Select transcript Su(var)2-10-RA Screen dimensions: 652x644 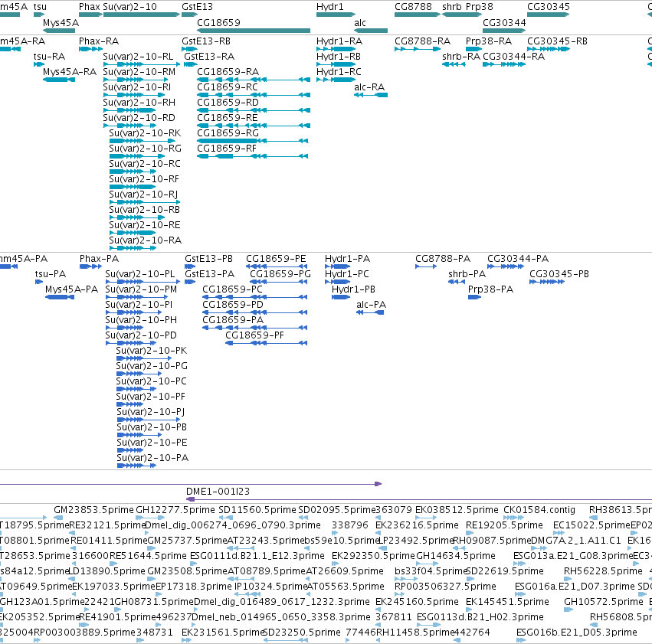(x=145, y=240)
